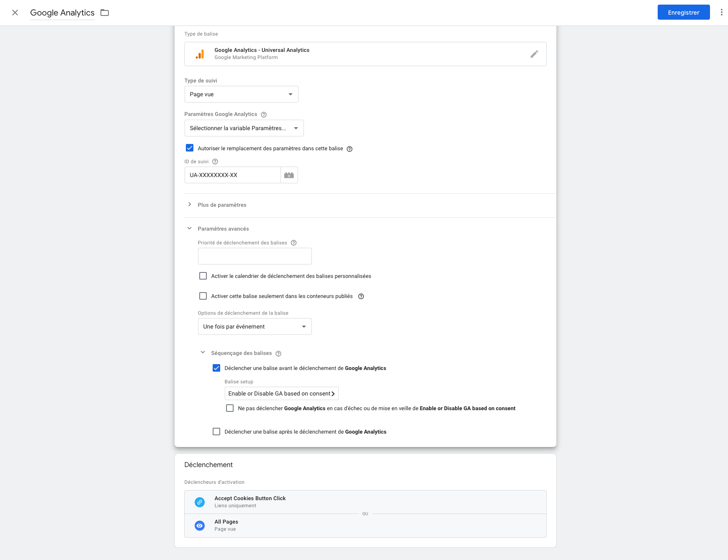Click the Google Analytics tag name title

(x=62, y=13)
